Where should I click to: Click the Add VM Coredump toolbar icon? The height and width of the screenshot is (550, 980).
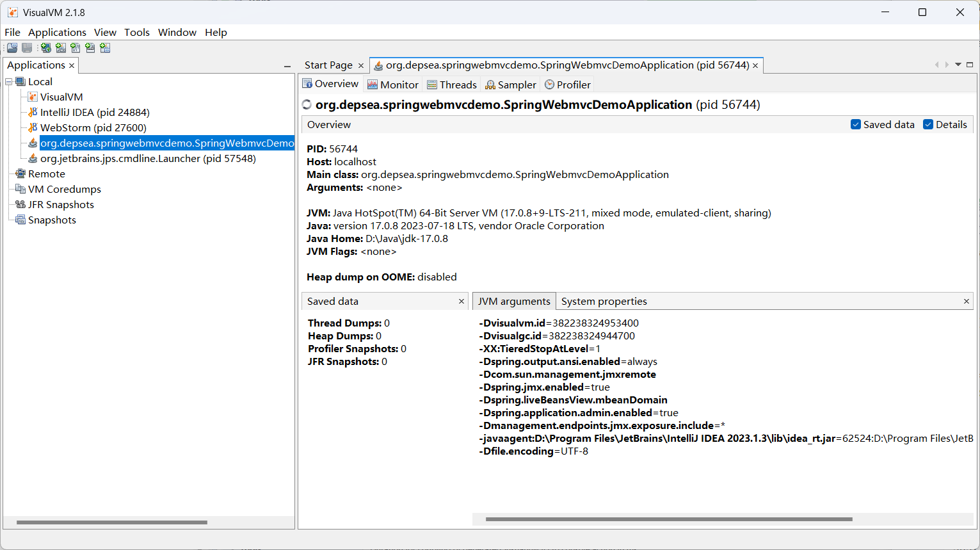76,48
